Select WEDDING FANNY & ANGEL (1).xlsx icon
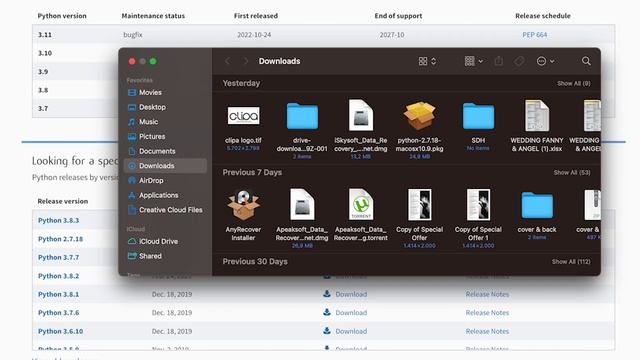This screenshot has width=640, height=360. pos(537,116)
